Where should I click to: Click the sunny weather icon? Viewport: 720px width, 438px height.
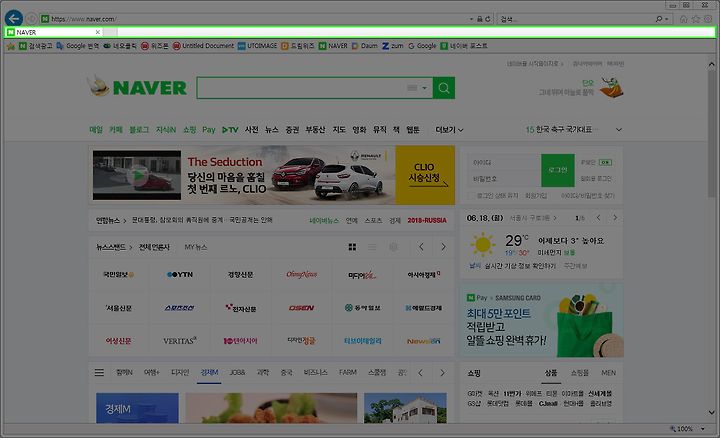483,245
